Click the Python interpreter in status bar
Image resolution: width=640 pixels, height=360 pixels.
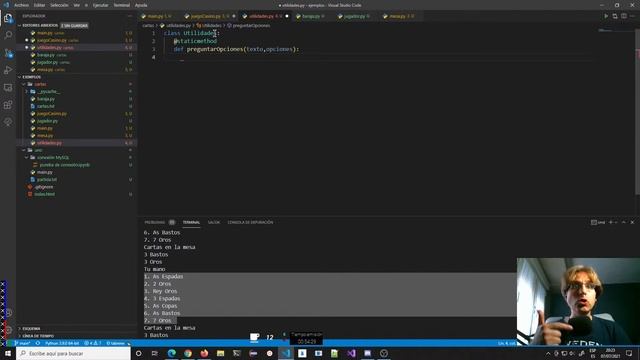[62, 343]
